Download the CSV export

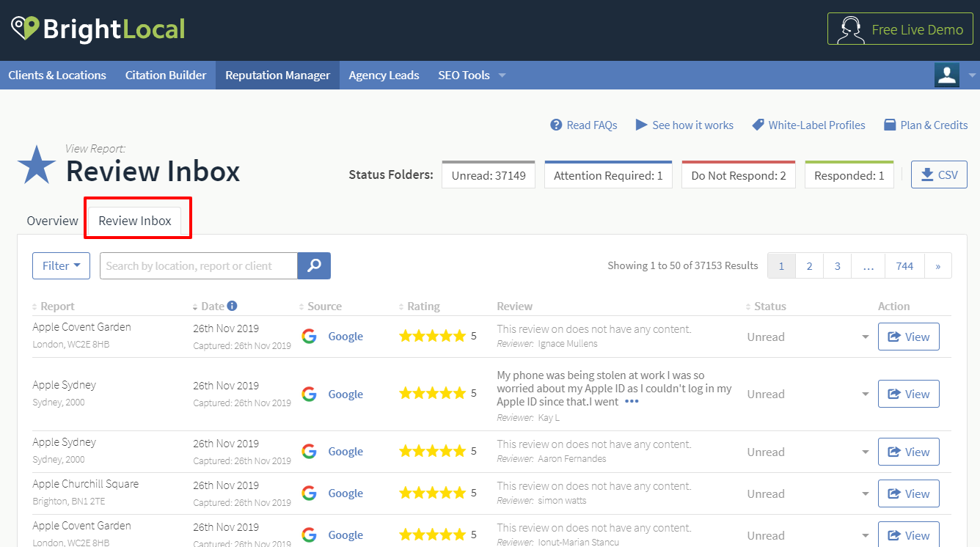click(x=939, y=175)
